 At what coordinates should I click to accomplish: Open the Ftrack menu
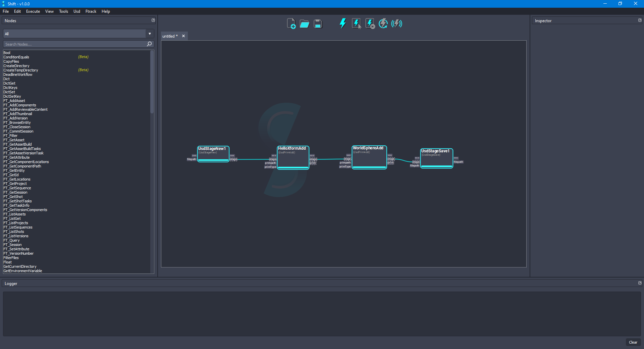tap(91, 11)
